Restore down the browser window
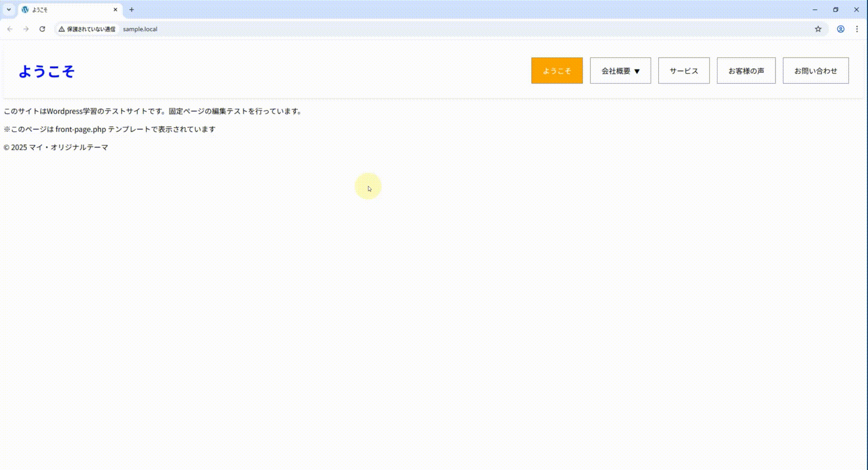This screenshot has width=868, height=470. tap(836, 9)
